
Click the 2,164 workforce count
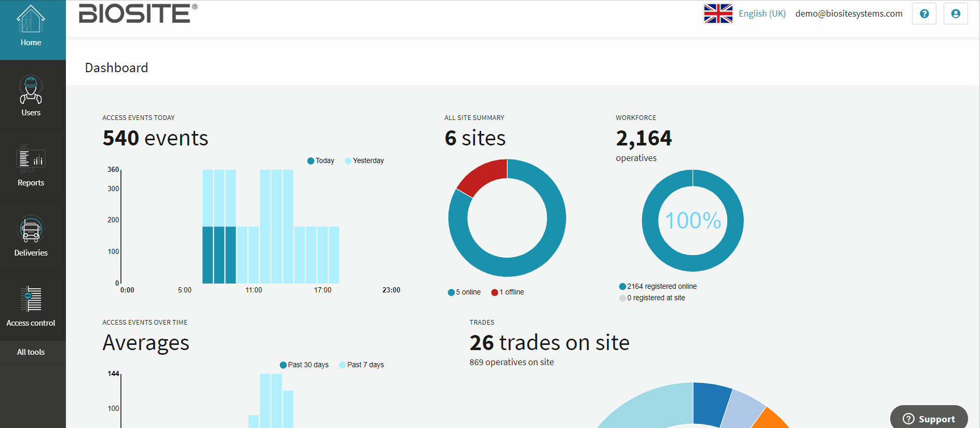tap(644, 138)
